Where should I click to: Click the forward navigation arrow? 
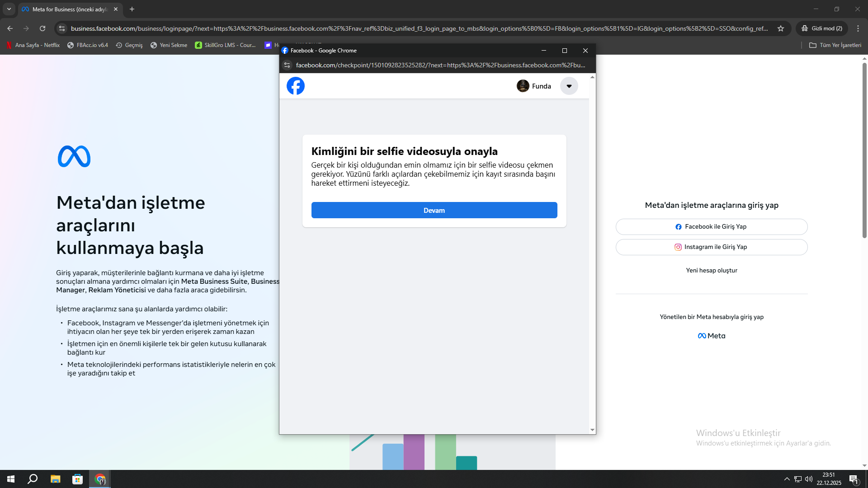[x=26, y=28]
